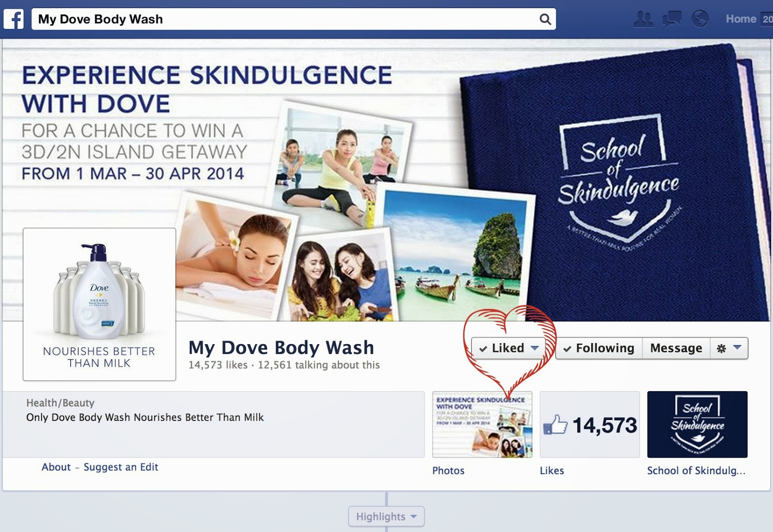The width and height of the screenshot is (773, 532).
Task: Click the Facebook logo icon
Action: [x=14, y=19]
